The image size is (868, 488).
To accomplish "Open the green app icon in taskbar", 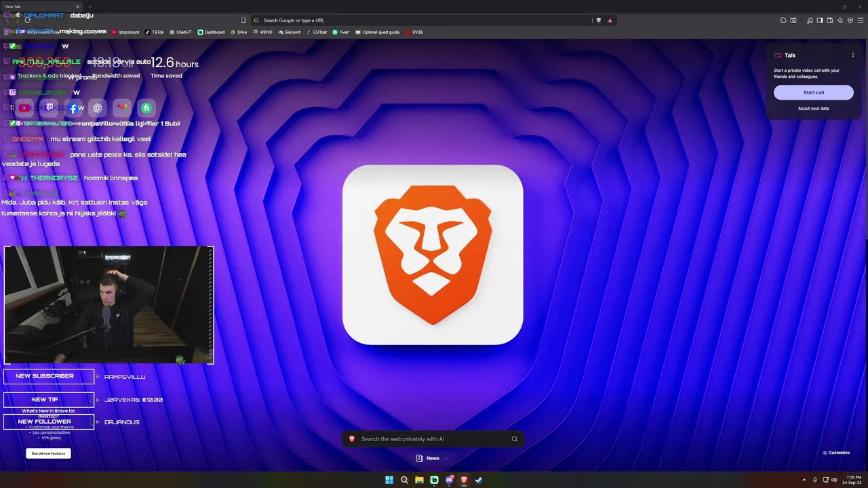I will 434,480.
